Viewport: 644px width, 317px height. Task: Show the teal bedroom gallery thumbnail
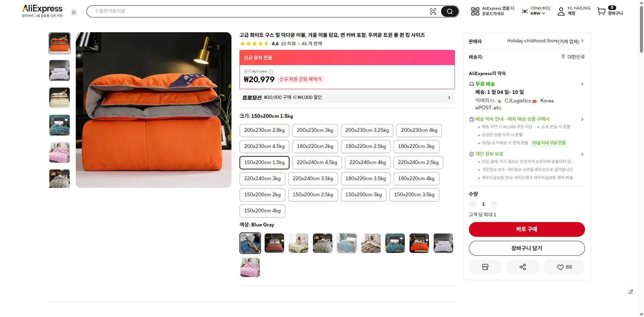tap(60, 125)
